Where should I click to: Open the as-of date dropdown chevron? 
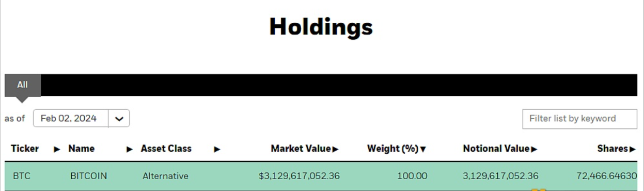[x=119, y=119]
